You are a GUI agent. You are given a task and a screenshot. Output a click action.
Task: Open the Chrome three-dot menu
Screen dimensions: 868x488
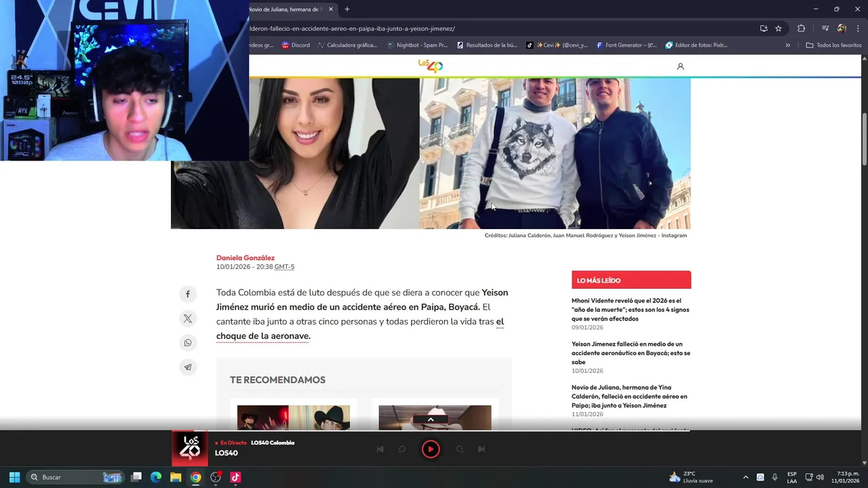coord(858,28)
